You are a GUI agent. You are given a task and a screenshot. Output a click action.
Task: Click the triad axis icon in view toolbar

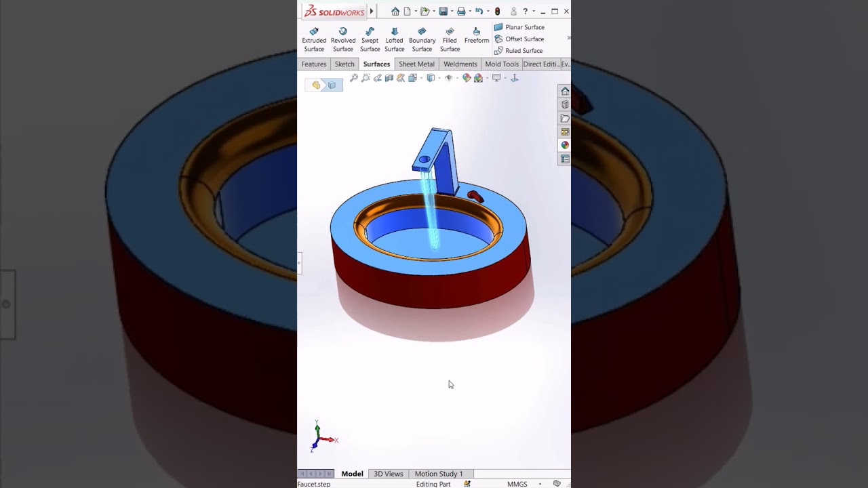point(515,78)
